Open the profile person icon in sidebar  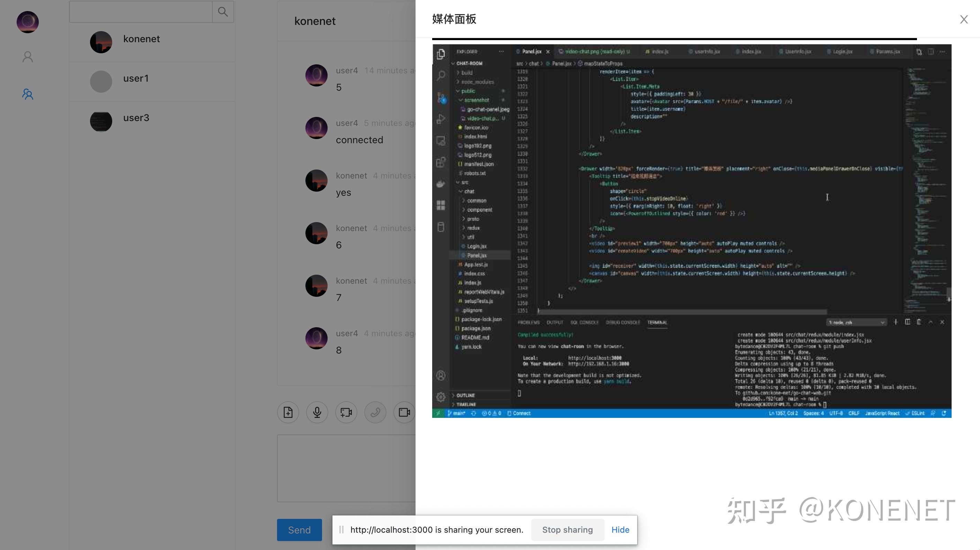(27, 56)
